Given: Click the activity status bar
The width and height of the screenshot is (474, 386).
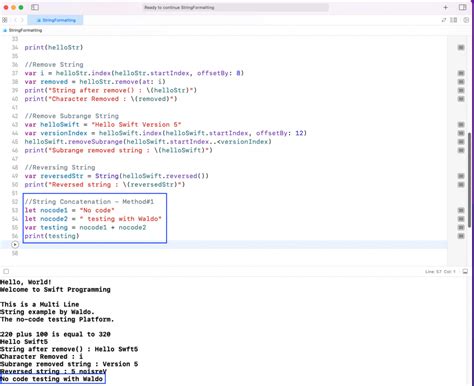Looking at the screenshot, I should (236, 7).
